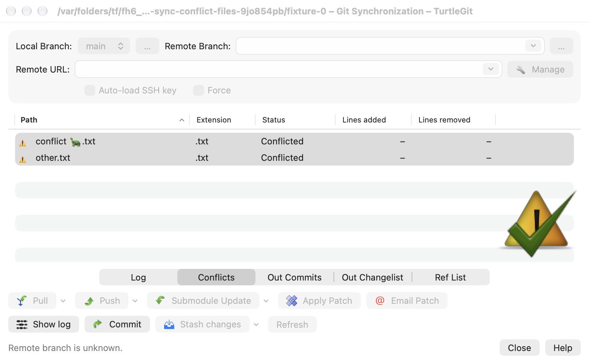Open the Push options dropdown arrow
The image size is (589, 364).
(135, 301)
